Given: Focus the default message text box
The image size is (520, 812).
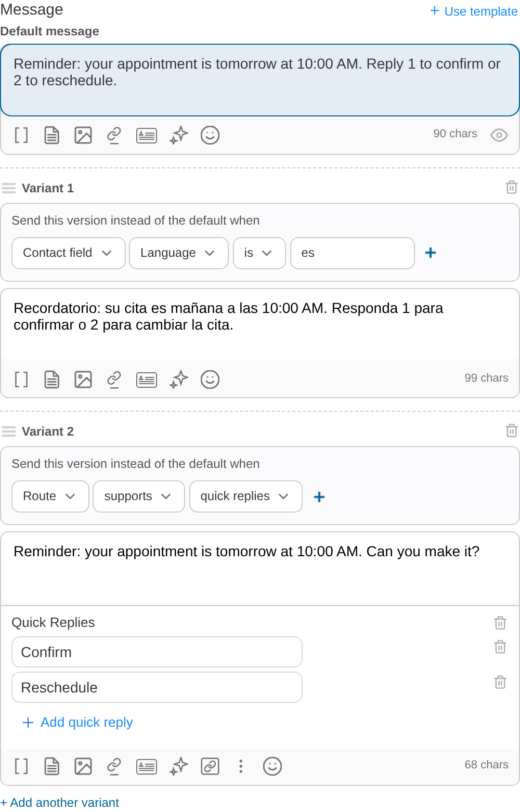Looking at the screenshot, I should tap(260, 80).
